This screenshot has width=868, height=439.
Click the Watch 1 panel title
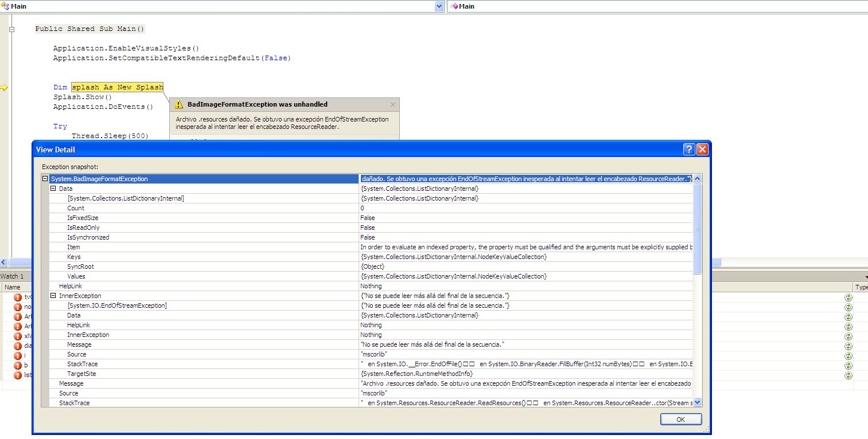tap(12, 276)
